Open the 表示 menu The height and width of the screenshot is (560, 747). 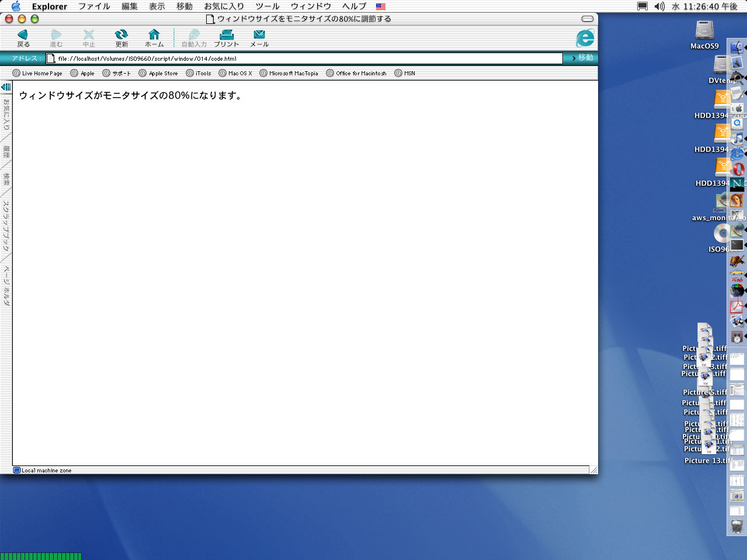click(157, 6)
